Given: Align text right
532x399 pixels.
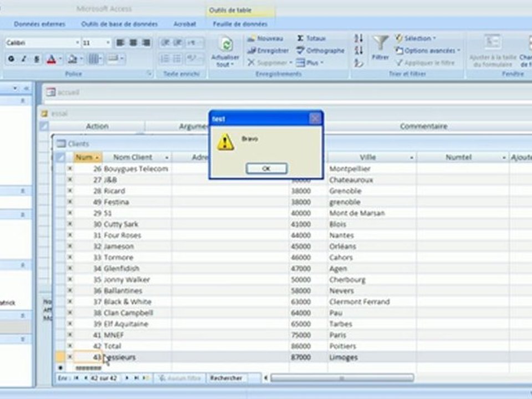Looking at the screenshot, I should click(146, 43).
